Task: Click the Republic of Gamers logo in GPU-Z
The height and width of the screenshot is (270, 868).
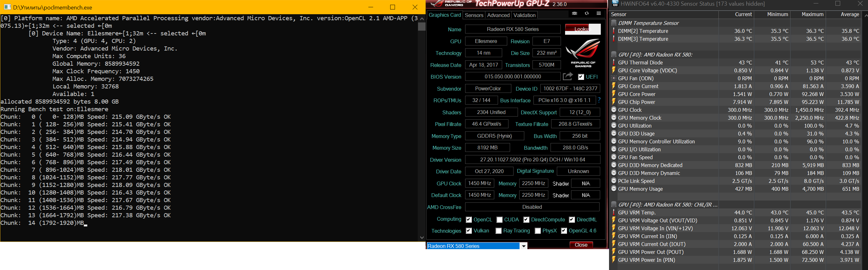Action: (583, 53)
